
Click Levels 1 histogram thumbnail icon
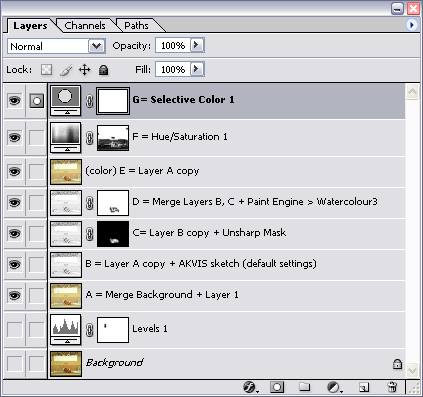(x=65, y=330)
